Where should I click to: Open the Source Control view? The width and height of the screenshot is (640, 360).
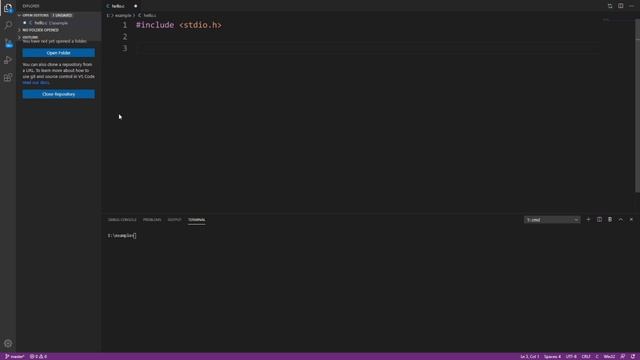pos(8,43)
